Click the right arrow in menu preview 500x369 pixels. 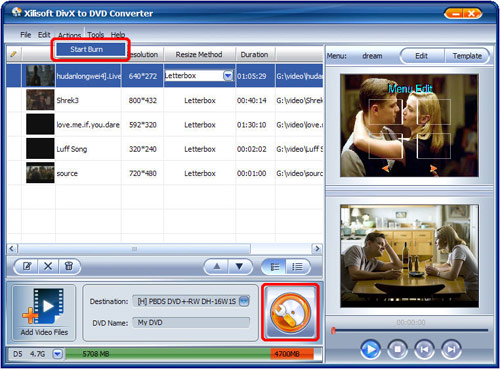click(x=433, y=168)
